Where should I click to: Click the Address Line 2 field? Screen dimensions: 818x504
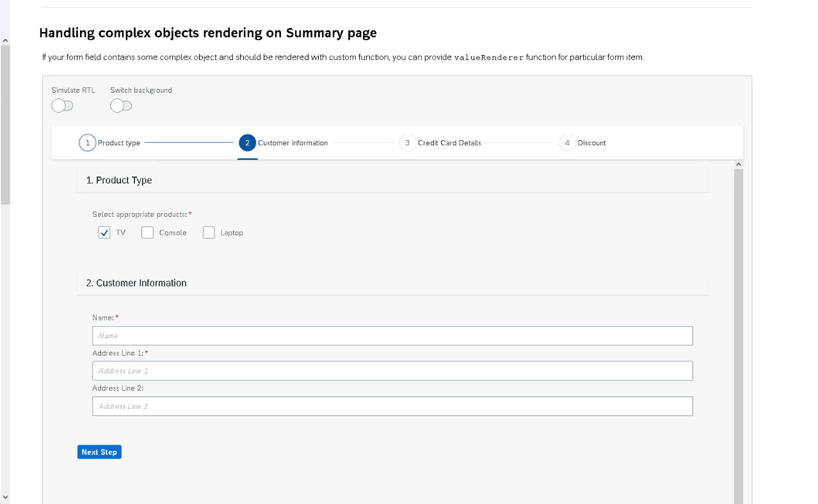click(x=392, y=406)
